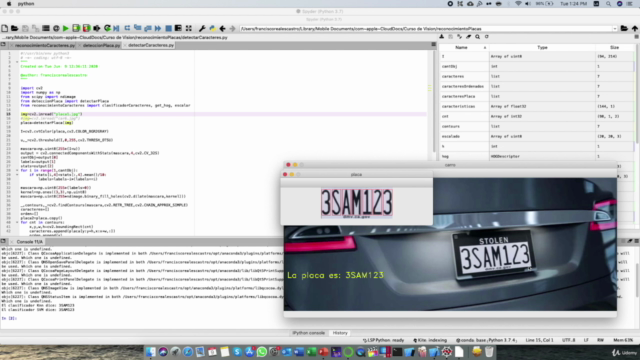Image resolution: width=640 pixels, height=360 pixels.
Task: Select the hog variable row
Action: [x=536, y=156]
